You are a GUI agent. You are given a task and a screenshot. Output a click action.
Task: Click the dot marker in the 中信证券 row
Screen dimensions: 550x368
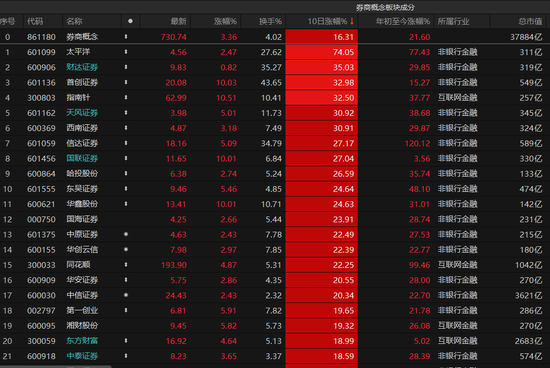[x=126, y=295]
